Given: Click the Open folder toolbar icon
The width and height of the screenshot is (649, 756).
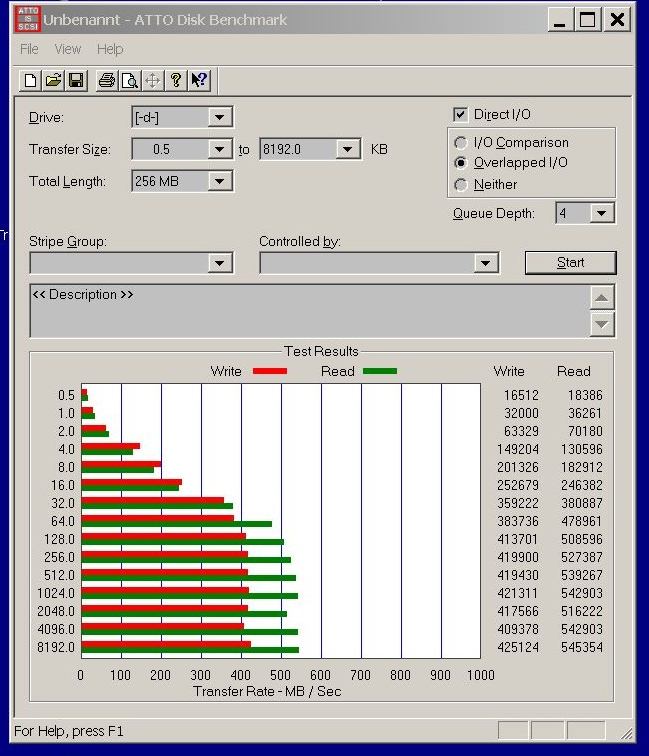Looking at the screenshot, I should (53, 80).
